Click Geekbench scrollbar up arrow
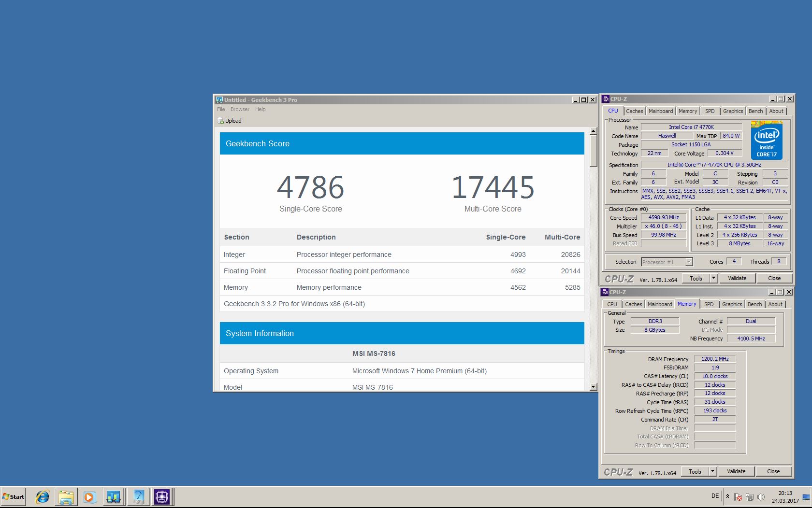 [594, 131]
